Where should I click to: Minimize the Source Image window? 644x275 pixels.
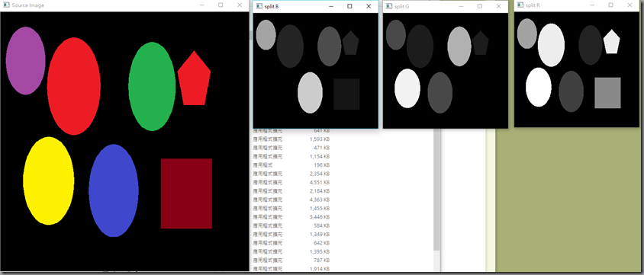tap(202, 5)
